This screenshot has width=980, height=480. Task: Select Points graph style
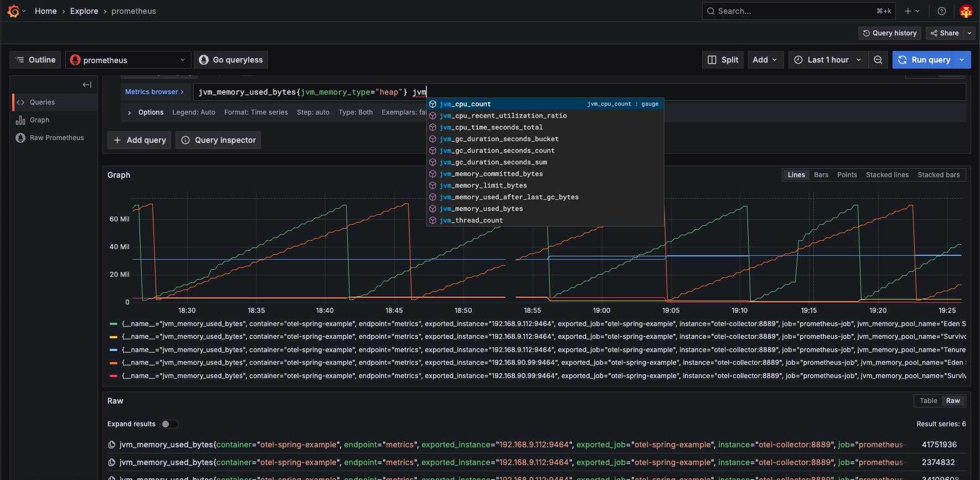tap(847, 175)
